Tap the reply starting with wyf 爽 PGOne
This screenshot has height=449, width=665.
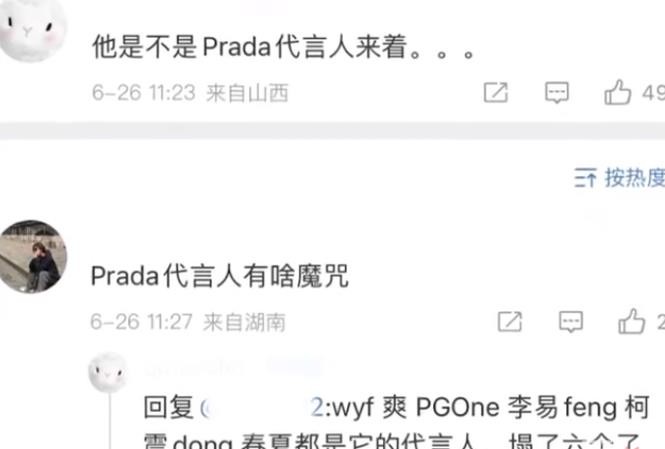pos(396,422)
